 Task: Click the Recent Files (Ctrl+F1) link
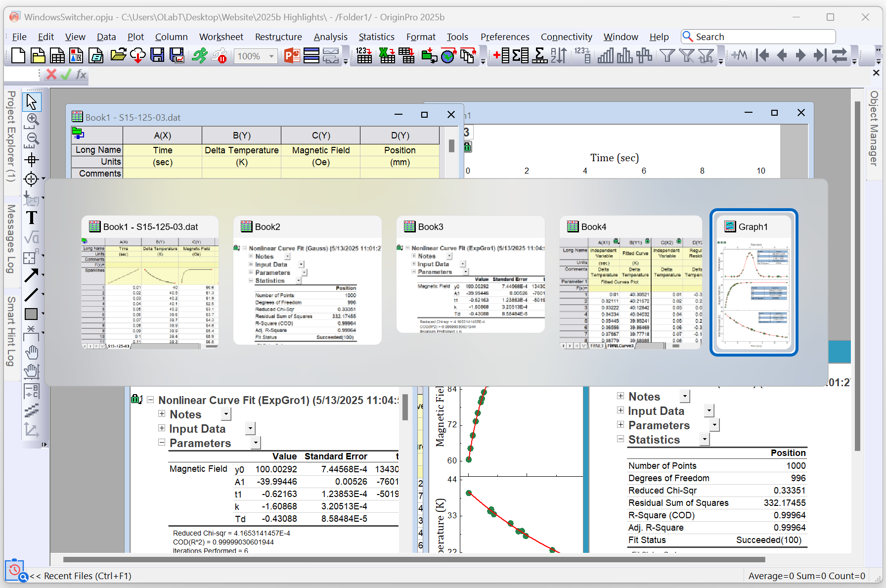coord(81,576)
